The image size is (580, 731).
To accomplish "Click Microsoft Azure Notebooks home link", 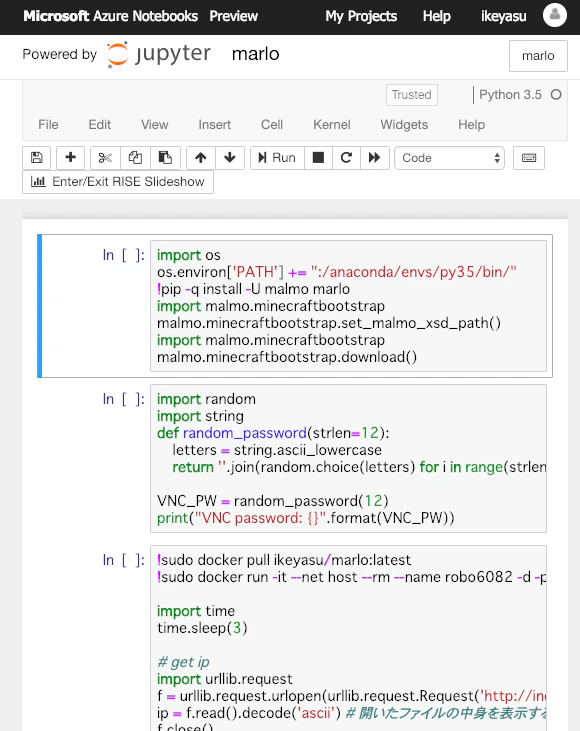I will (110, 16).
